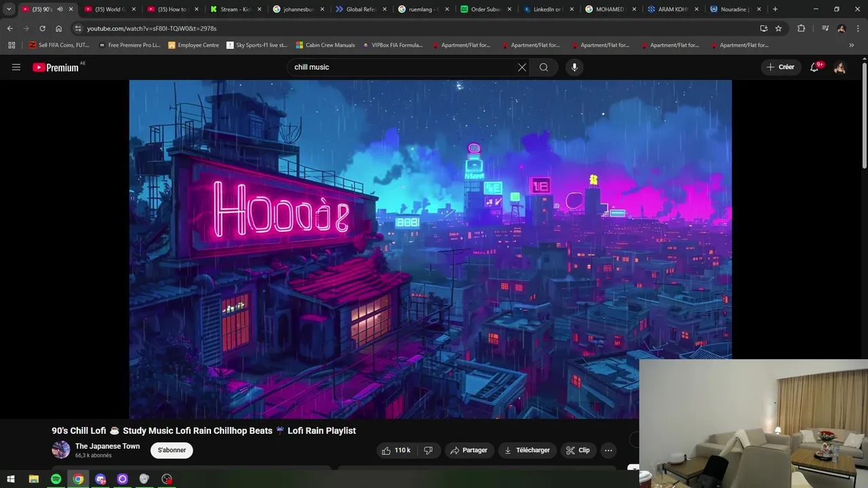The image size is (868, 488).
Task: Go forward with browser forward arrow
Action: click(x=26, y=28)
